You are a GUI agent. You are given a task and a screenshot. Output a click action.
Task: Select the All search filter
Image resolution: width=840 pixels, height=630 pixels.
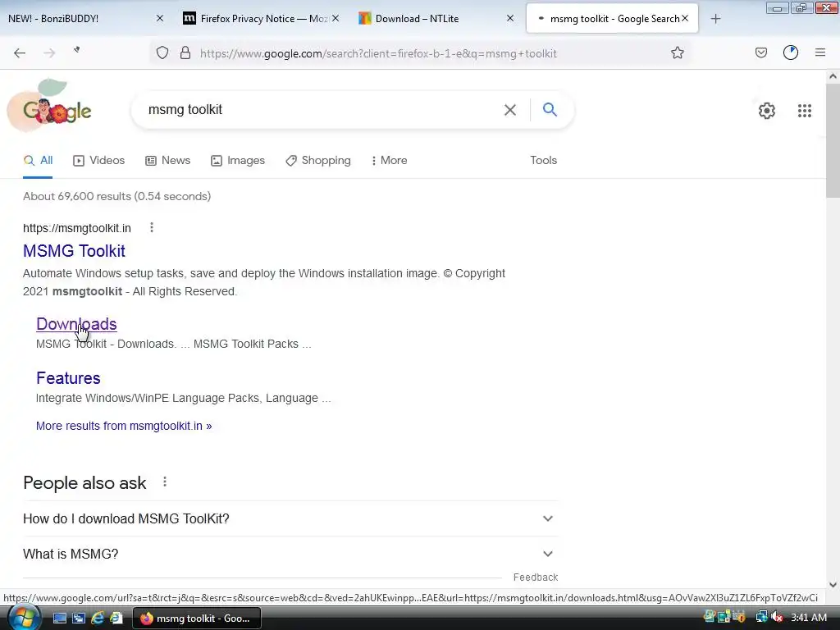[38, 160]
